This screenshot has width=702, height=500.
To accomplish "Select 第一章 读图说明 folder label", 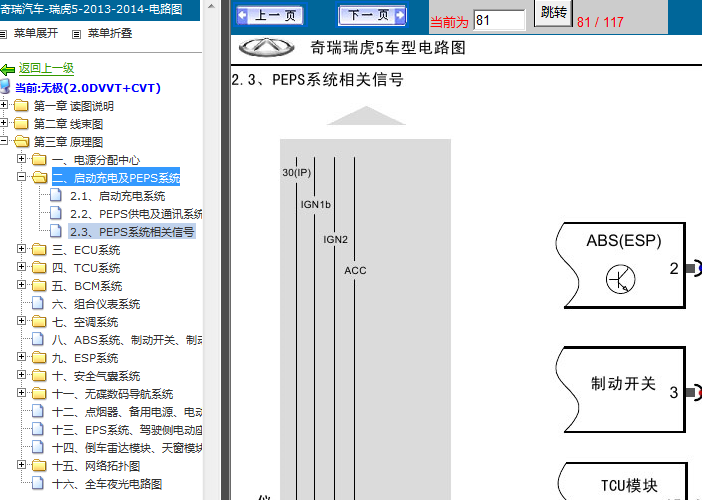I will (x=73, y=106).
